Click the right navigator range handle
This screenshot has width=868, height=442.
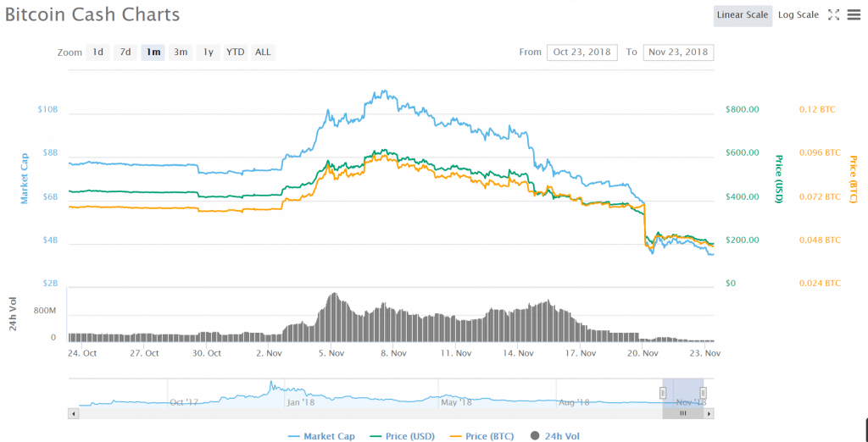[x=703, y=392]
